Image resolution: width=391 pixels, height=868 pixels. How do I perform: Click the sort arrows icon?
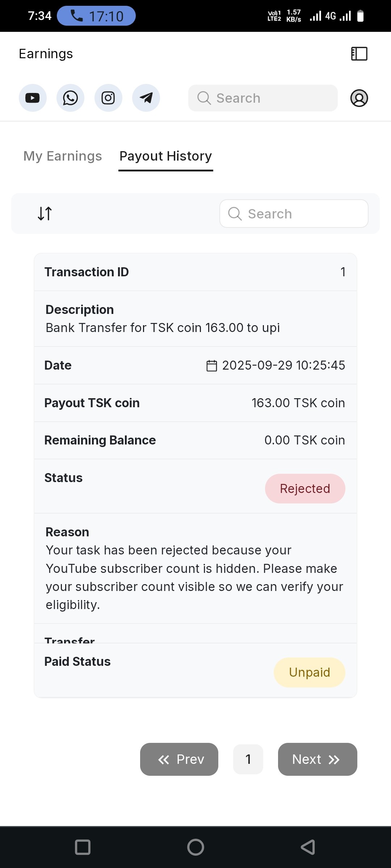coord(45,213)
